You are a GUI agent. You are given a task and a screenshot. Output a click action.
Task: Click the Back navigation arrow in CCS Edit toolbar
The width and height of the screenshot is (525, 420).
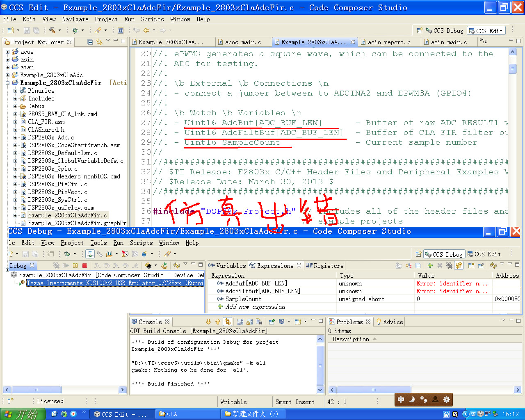click(146, 30)
